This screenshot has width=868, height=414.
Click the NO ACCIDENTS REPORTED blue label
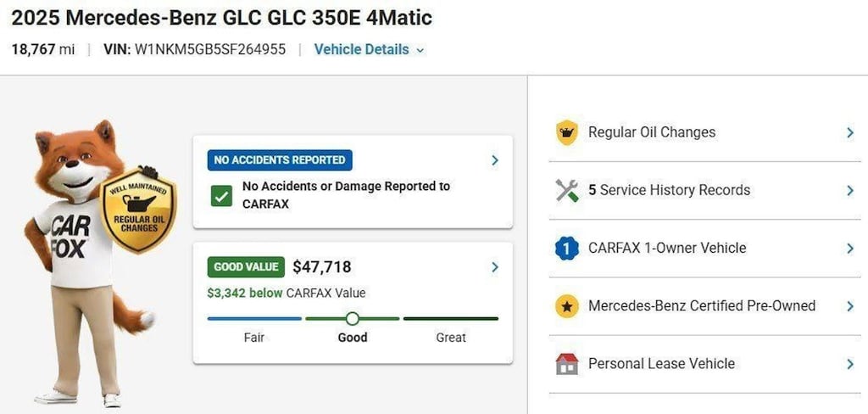[x=280, y=160]
